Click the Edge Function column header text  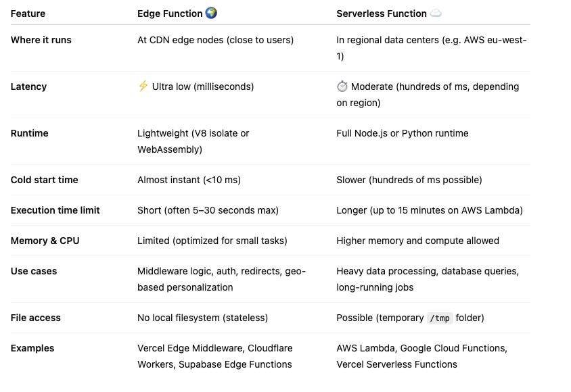[x=170, y=14]
